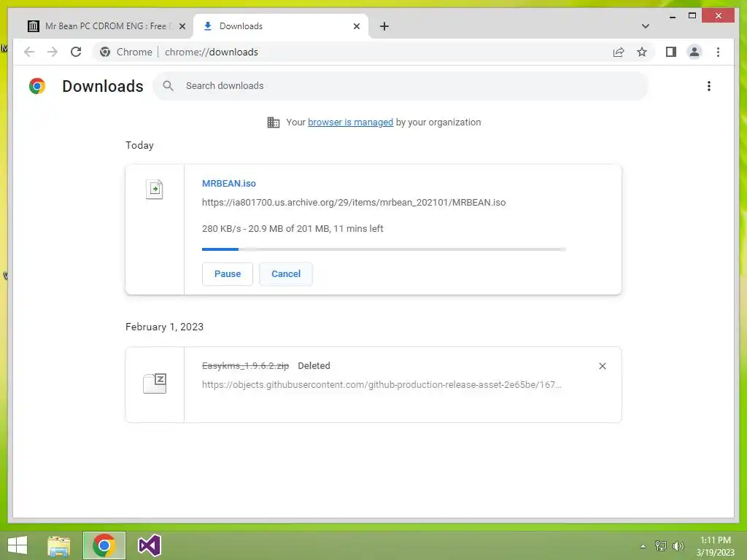Open the browser is managed link
Viewport: 747px width, 560px height.
point(351,122)
